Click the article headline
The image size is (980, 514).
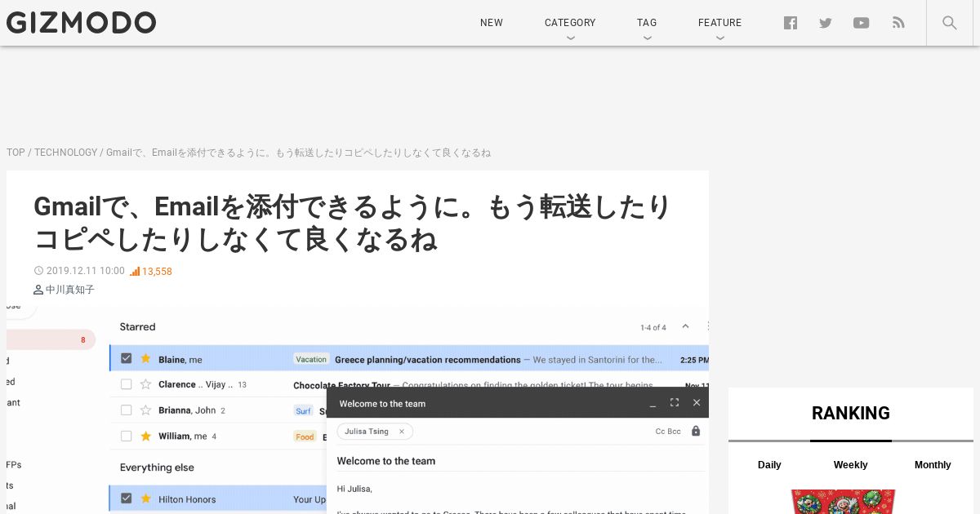(x=352, y=223)
